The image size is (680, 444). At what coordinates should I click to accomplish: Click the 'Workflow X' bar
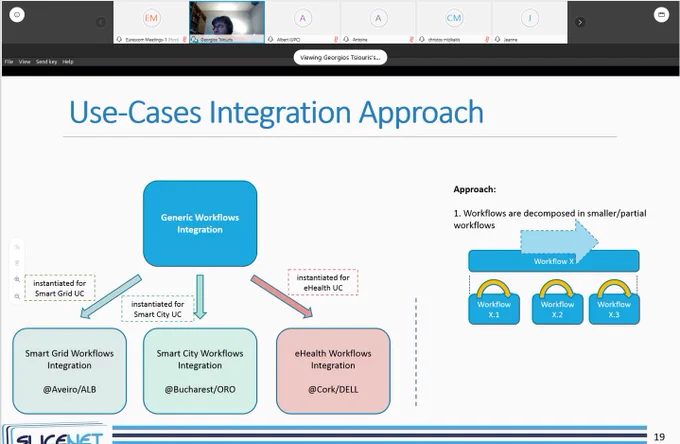click(554, 261)
